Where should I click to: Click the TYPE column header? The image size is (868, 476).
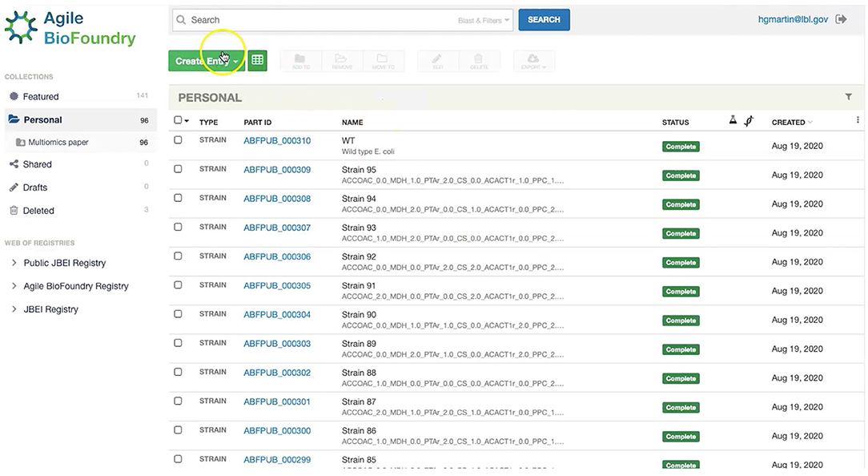(x=209, y=123)
